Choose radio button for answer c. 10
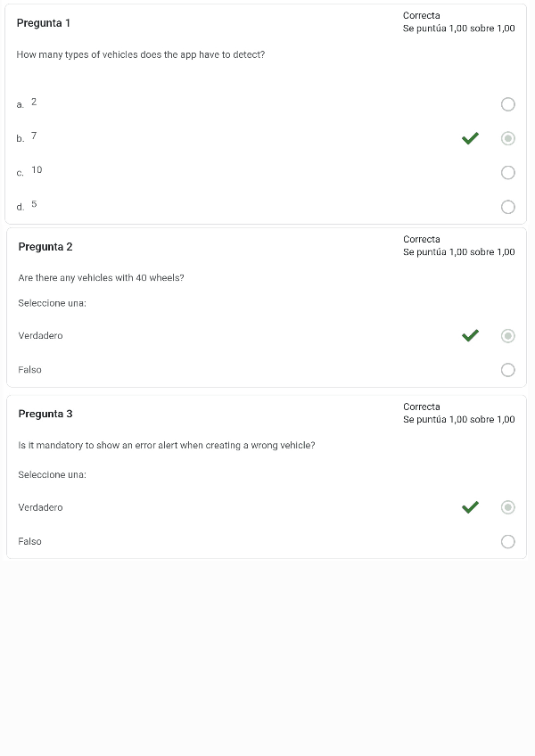This screenshot has height=756, width=535. coord(507,172)
